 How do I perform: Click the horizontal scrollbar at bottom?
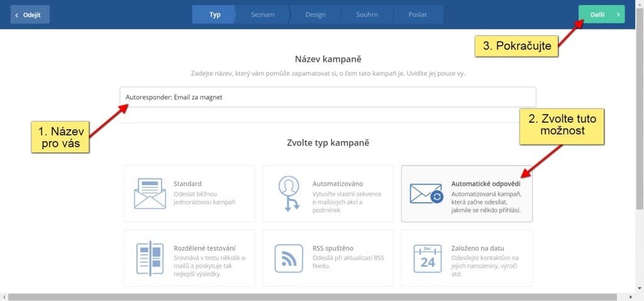pos(314,297)
